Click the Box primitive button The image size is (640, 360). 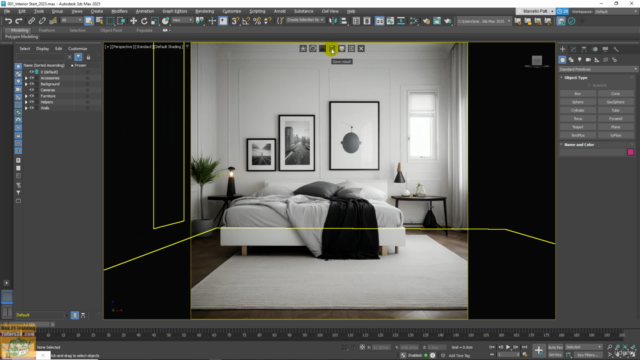click(x=578, y=93)
